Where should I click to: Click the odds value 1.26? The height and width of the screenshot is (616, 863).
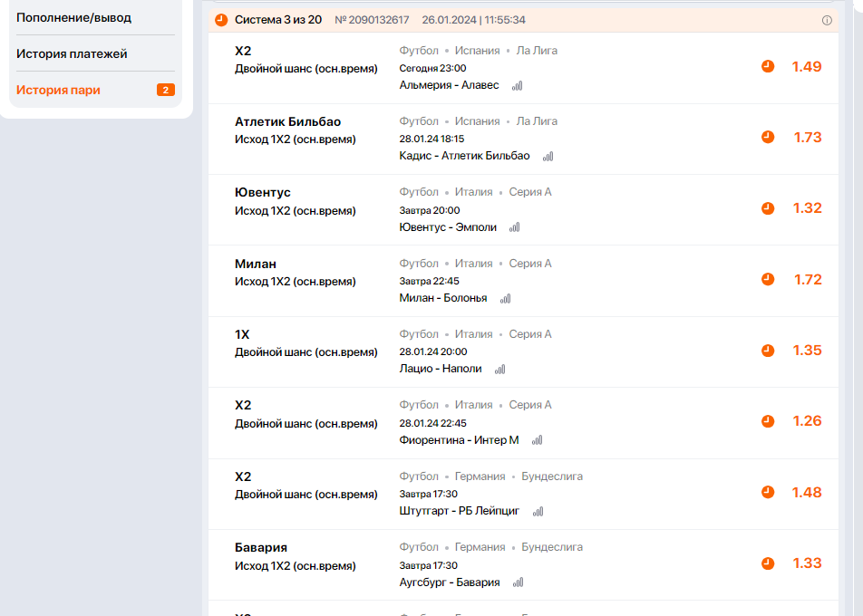(x=807, y=420)
